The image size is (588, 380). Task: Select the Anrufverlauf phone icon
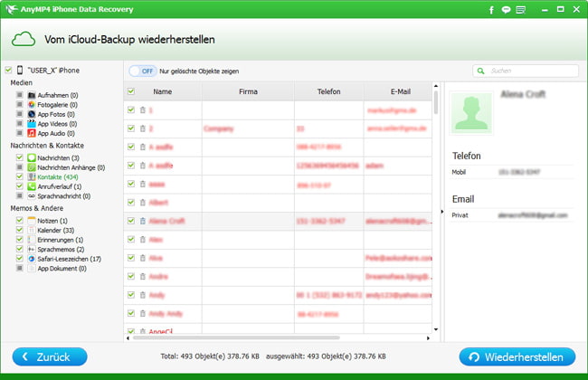(32, 186)
